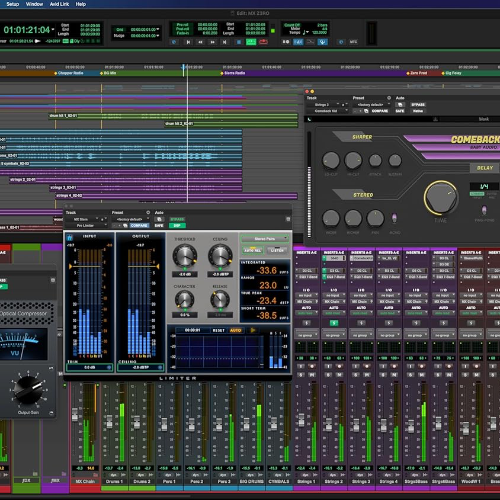Open the Setup menu
500x500 pixels.
pyautogui.click(x=13, y=4)
